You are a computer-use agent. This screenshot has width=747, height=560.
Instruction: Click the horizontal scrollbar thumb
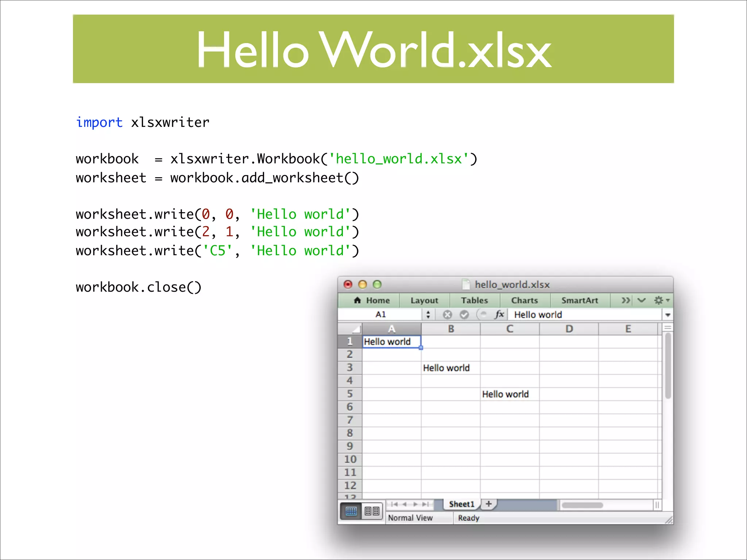click(582, 505)
